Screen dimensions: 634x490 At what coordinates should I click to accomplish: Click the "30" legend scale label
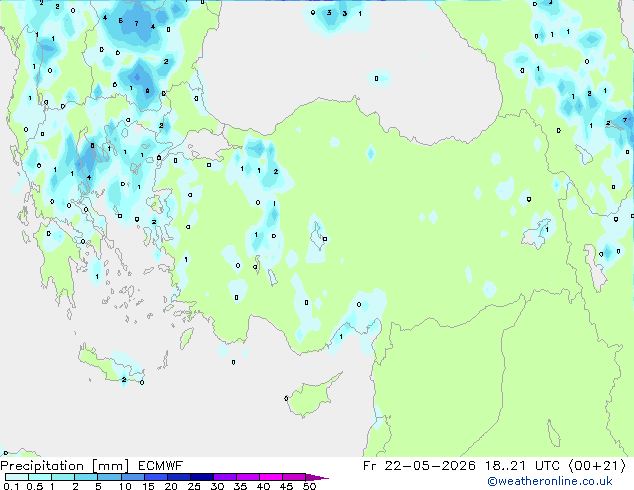(217, 486)
